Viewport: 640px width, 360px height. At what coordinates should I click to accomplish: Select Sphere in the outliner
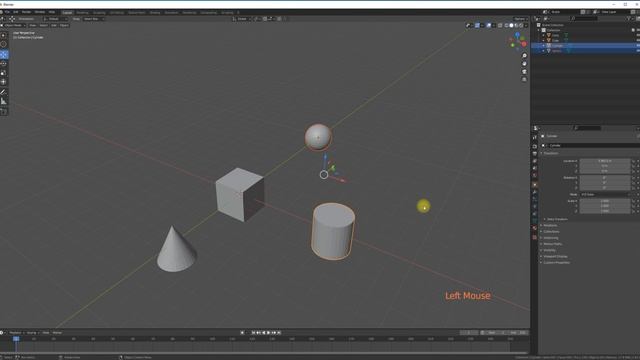point(557,51)
